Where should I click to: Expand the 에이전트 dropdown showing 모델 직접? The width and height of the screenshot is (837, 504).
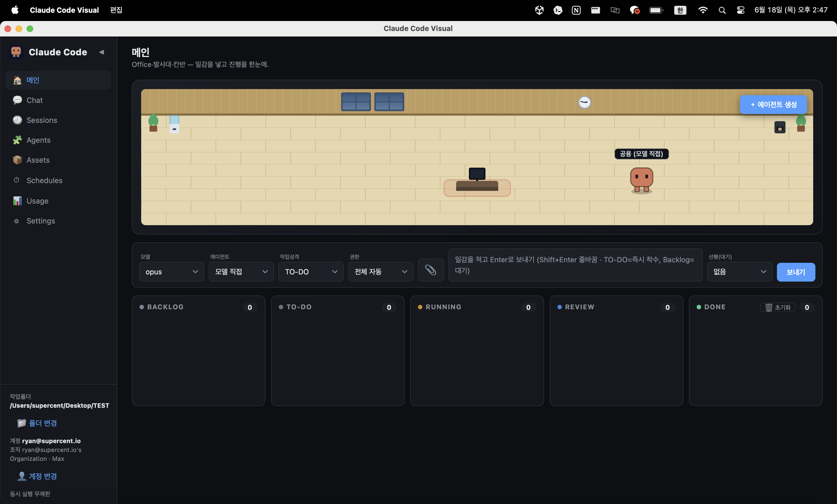click(x=241, y=272)
